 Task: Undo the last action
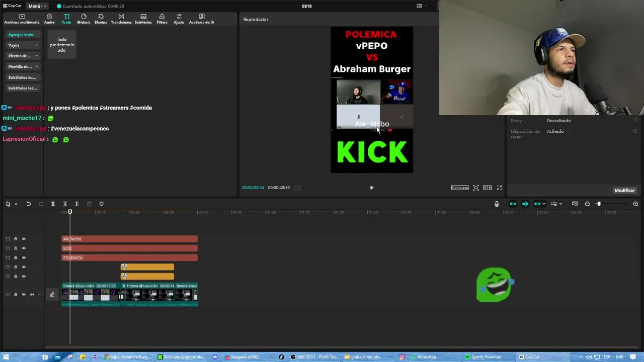click(x=29, y=204)
